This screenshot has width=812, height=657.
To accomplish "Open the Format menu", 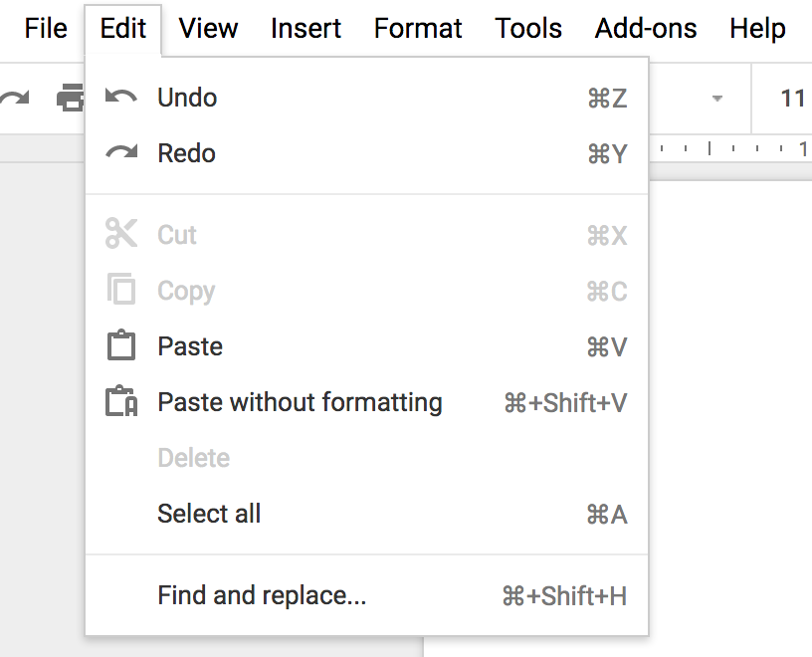I will [x=418, y=29].
